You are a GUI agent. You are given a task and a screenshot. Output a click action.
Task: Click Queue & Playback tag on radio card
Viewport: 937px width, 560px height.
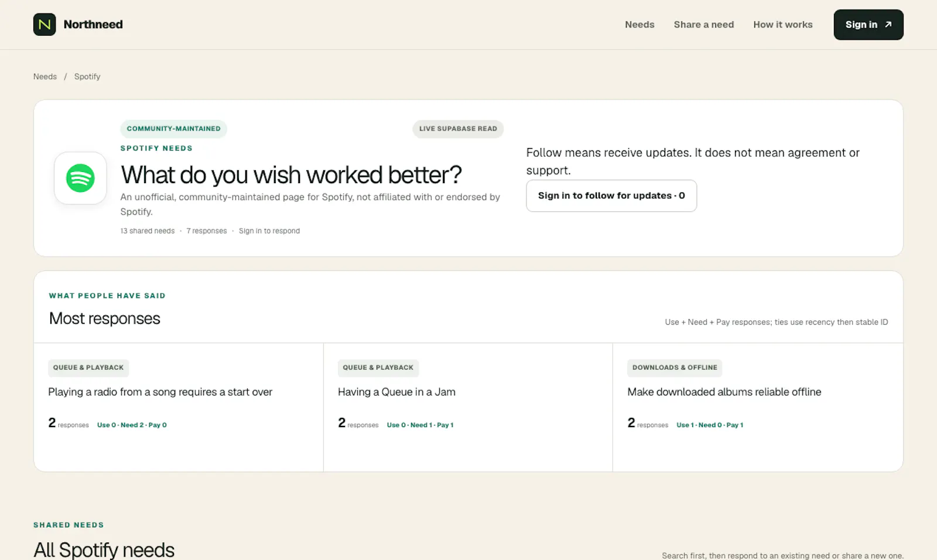[88, 367]
